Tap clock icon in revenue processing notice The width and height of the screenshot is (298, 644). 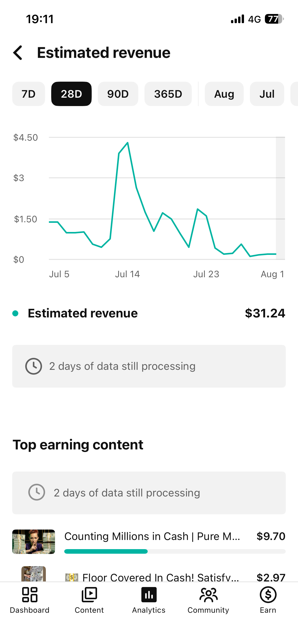[x=34, y=366]
